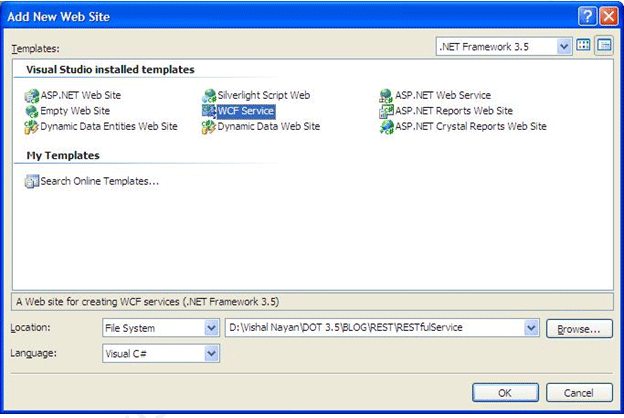The width and height of the screenshot is (624, 418).
Task: Switch templates to small icons view
Action: pos(604,46)
